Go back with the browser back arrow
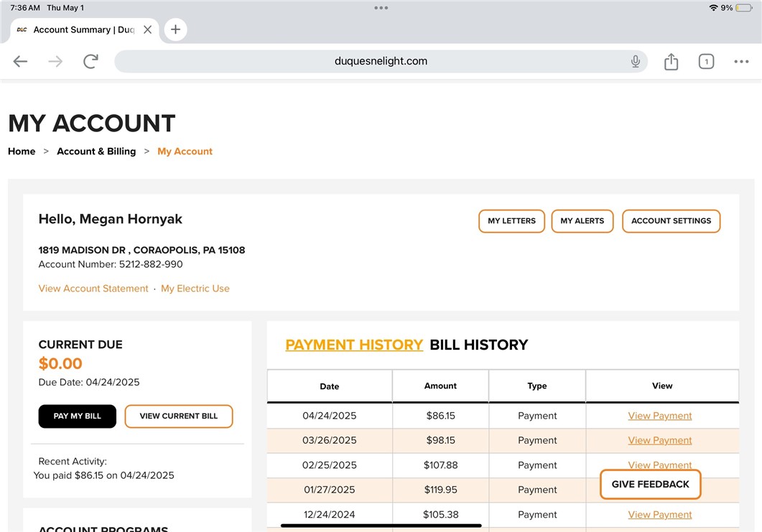 20,62
